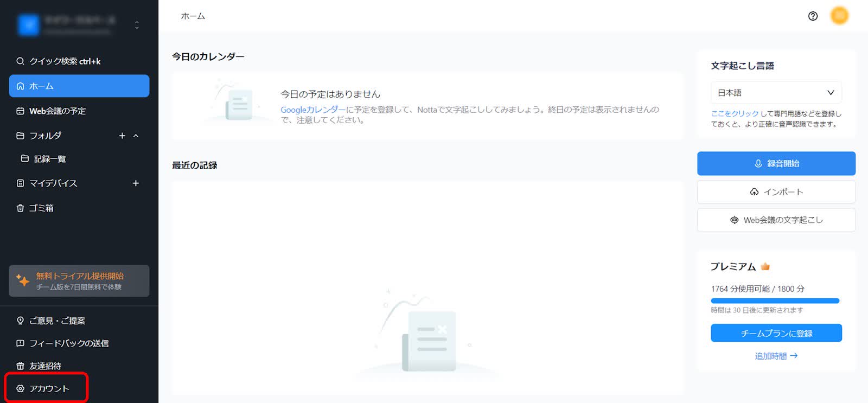
Task: Open the フォルダ sidebar item
Action: (x=45, y=136)
